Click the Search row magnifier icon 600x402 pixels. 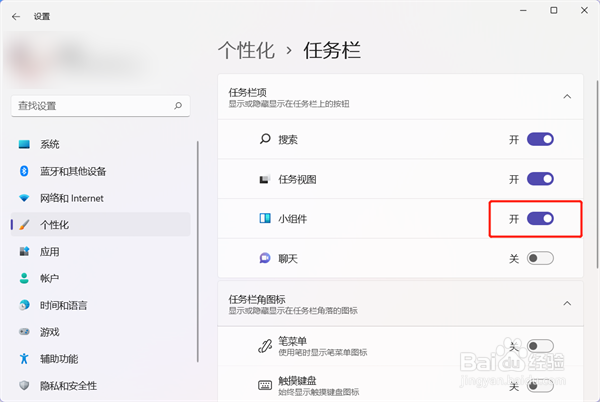(x=265, y=139)
